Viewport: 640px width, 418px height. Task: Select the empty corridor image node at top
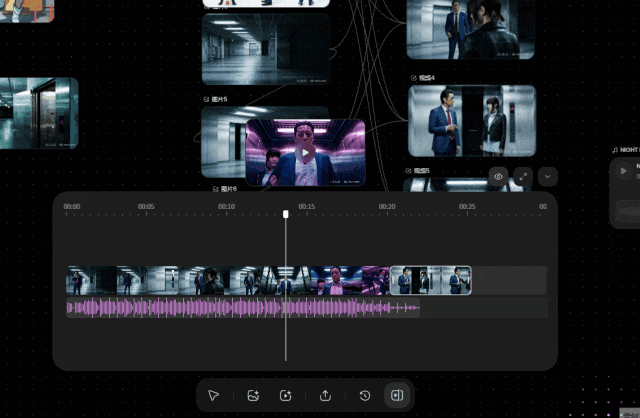click(x=266, y=49)
